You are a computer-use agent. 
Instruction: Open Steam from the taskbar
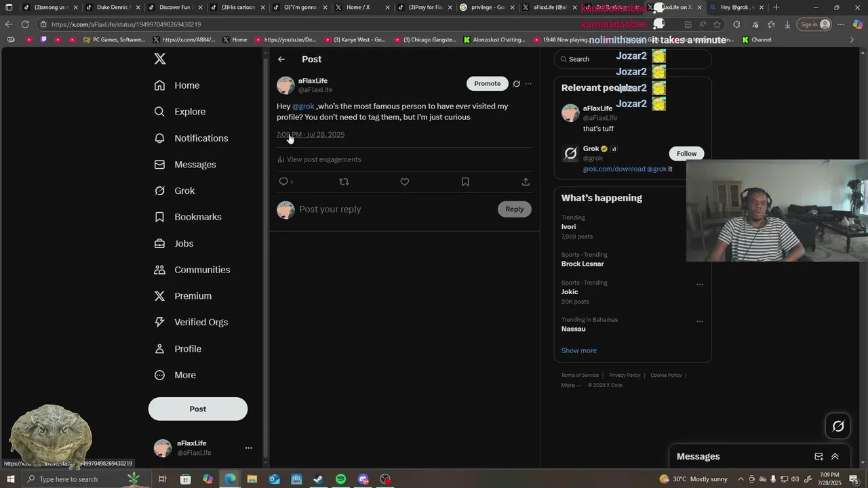coord(318,479)
